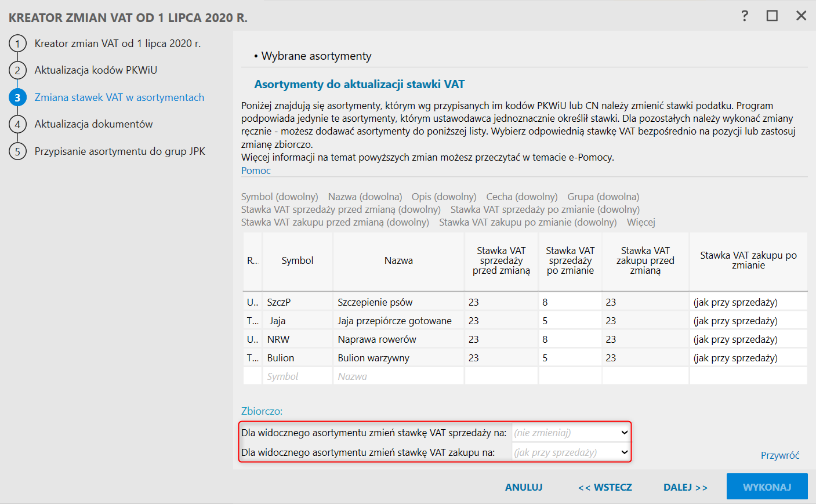816x504 pixels.
Task: Select Aktualizacja kodów PKWiU step
Action: [x=96, y=70]
